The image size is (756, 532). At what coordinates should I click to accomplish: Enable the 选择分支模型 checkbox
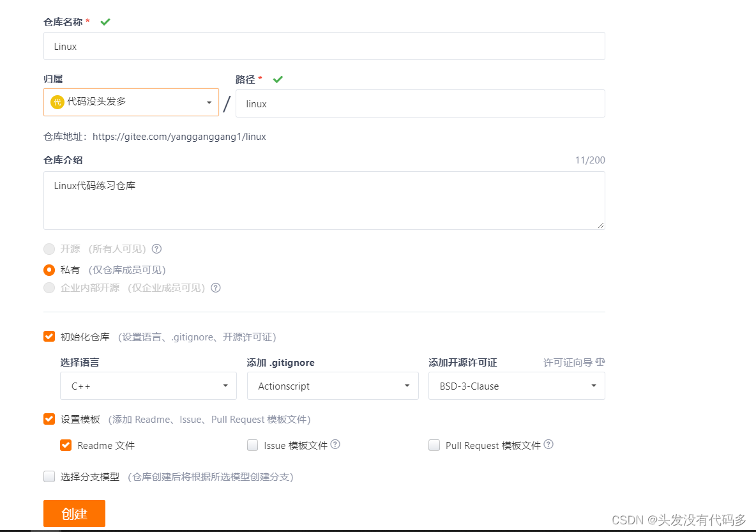coord(49,476)
